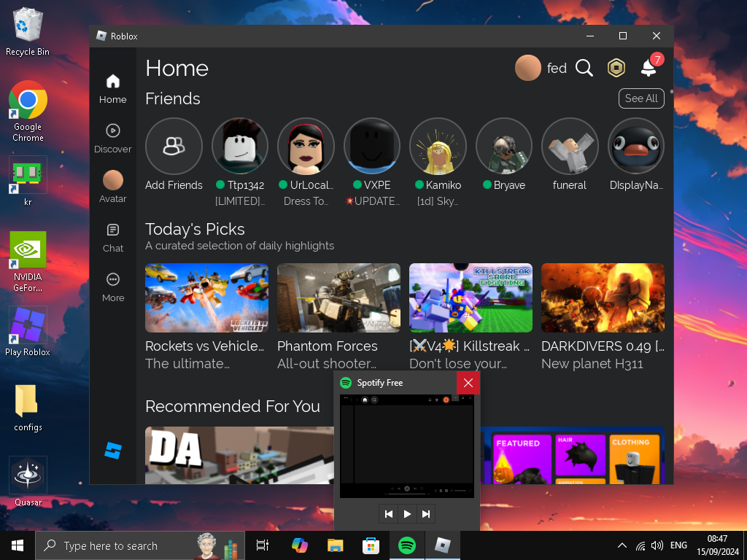Screen dimensions: 747x560
Task: Click the ENG language indicator
Action: pyautogui.click(x=679, y=545)
